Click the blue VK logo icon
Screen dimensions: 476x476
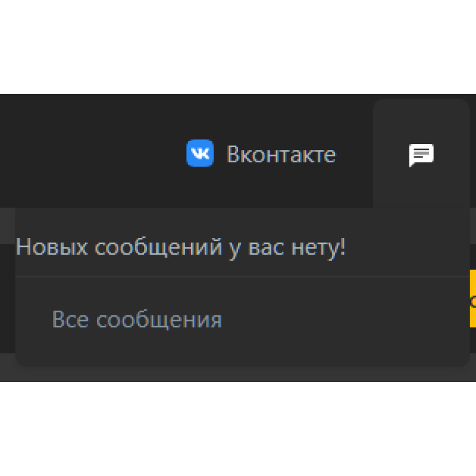pyautogui.click(x=200, y=153)
